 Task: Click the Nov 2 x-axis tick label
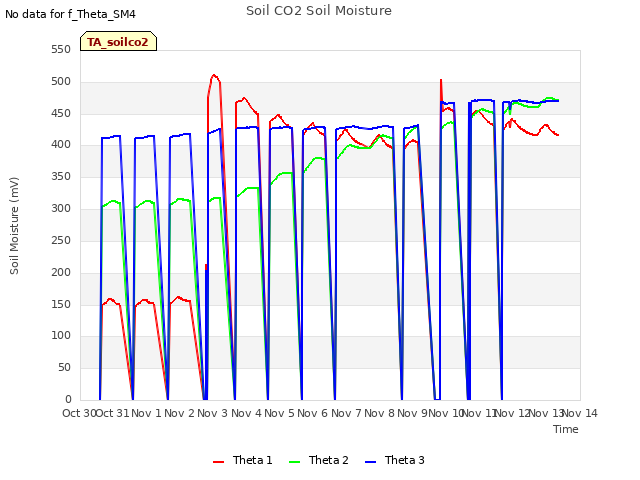tap(179, 413)
